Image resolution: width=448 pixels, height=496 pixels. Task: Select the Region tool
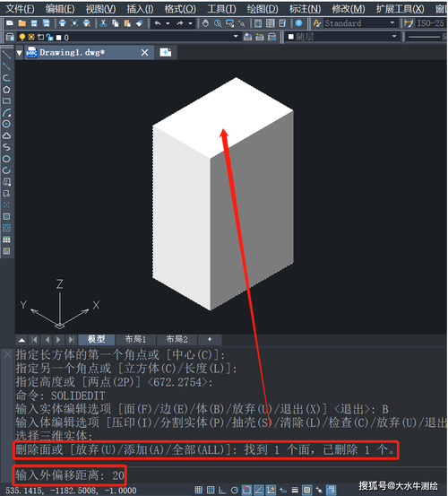(x=6, y=228)
